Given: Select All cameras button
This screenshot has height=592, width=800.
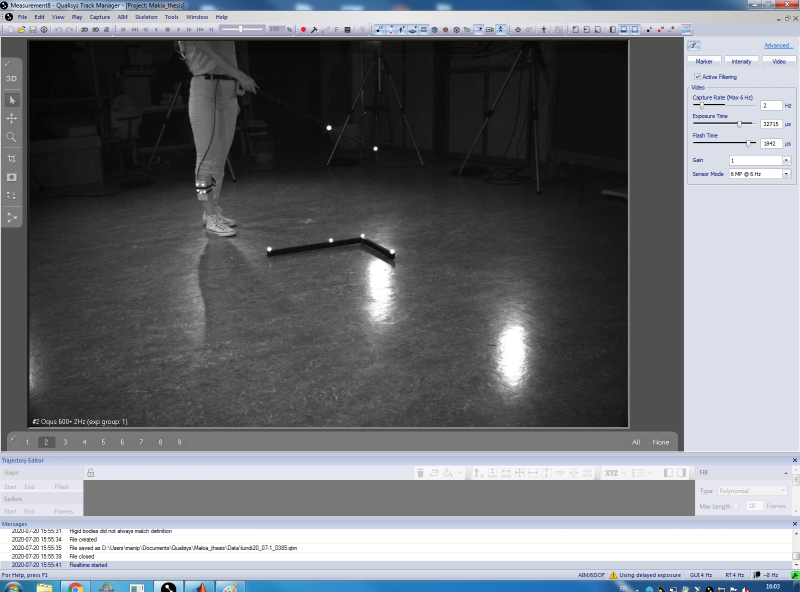Looking at the screenshot, I should pyautogui.click(x=636, y=442).
